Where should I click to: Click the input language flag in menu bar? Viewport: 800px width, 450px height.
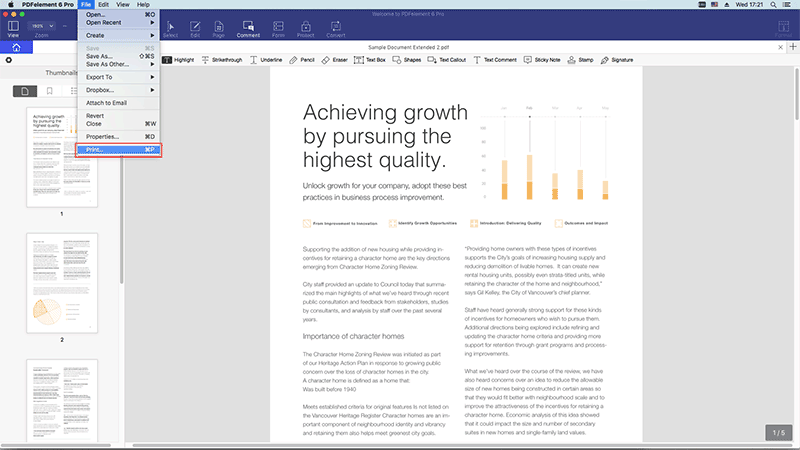click(x=714, y=5)
